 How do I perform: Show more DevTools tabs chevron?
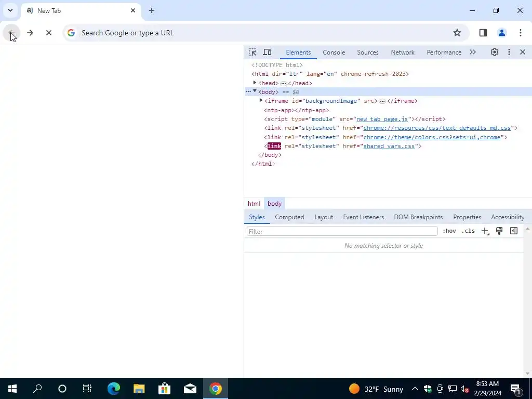pyautogui.click(x=473, y=52)
